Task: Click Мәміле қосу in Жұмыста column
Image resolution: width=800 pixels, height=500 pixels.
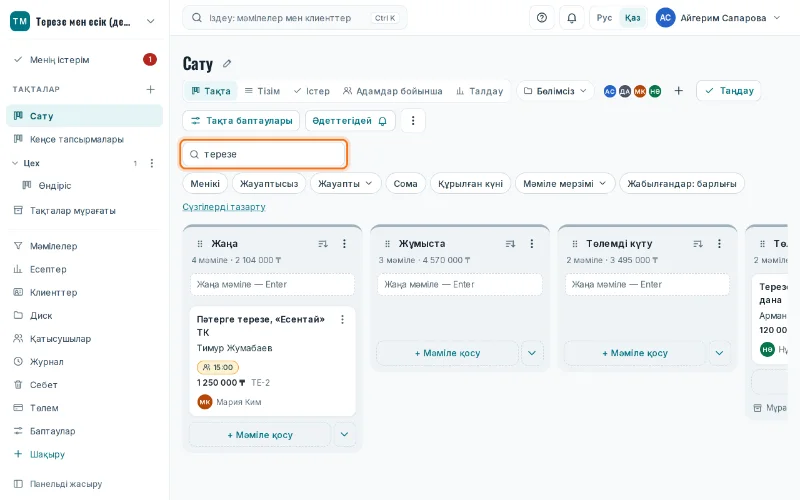Action: point(447,353)
